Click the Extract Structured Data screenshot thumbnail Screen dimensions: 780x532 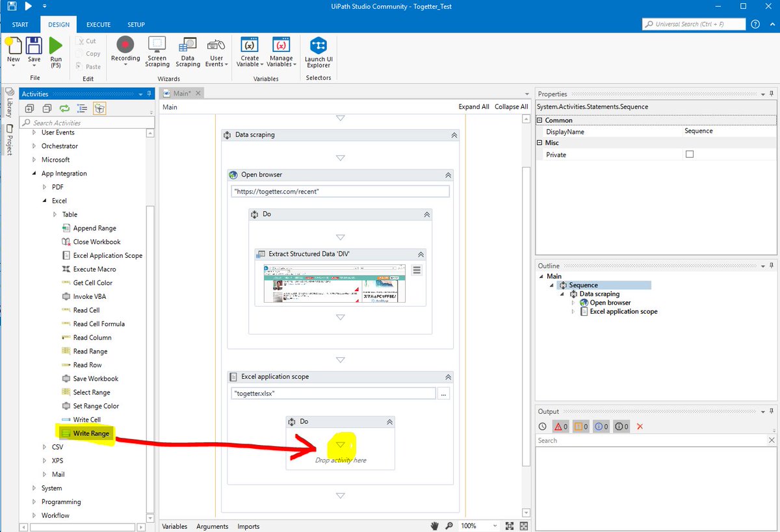click(x=334, y=283)
